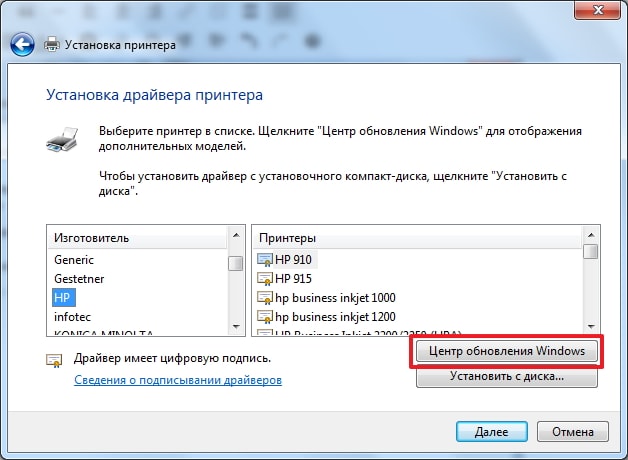This screenshot has width=628, height=460.
Task: Select Gestetner manufacturer
Action: [x=79, y=279]
